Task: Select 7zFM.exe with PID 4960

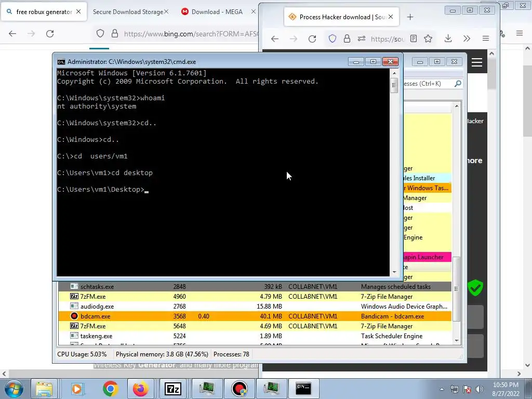Action: click(x=255, y=297)
